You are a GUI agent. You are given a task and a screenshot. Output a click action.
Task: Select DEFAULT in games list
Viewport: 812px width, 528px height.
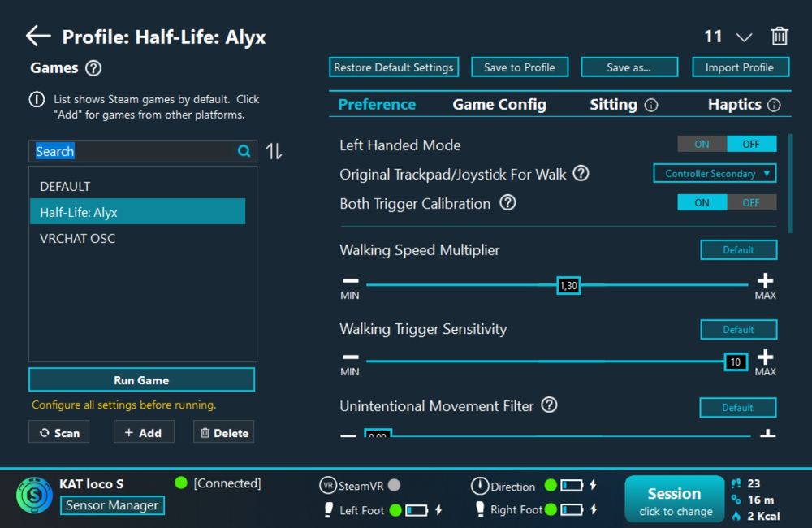click(138, 186)
